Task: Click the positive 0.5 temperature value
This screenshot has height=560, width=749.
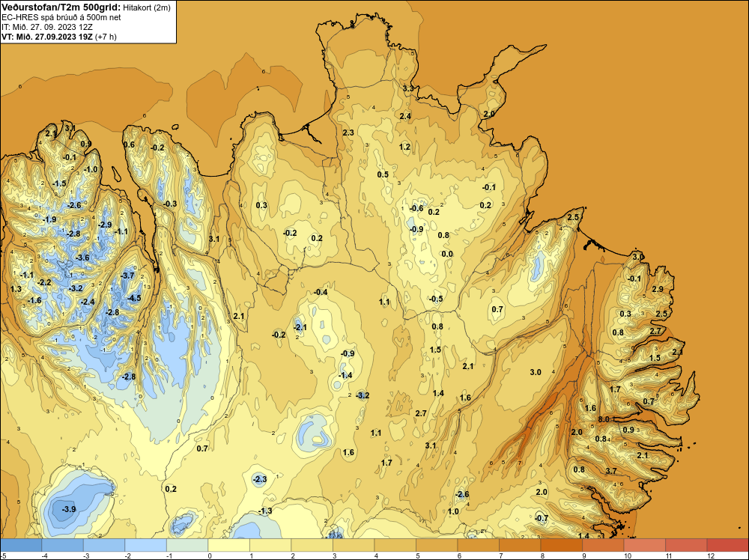Action: tap(383, 174)
